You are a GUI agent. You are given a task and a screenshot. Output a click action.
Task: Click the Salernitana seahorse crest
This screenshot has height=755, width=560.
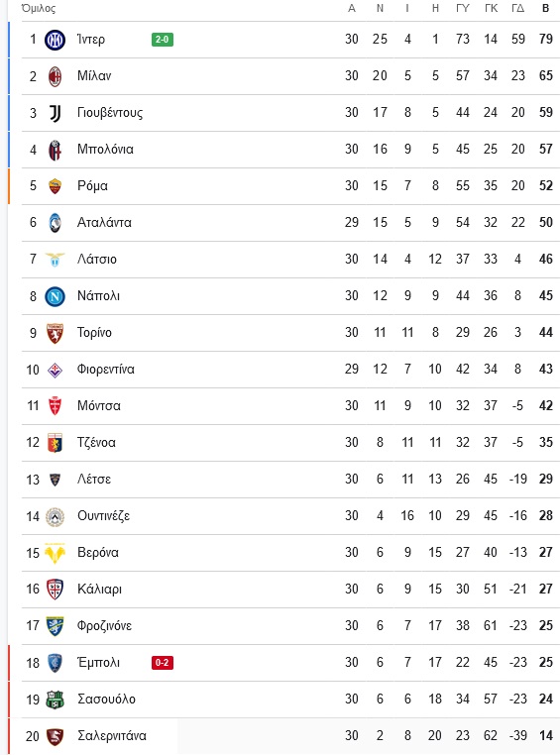point(55,736)
